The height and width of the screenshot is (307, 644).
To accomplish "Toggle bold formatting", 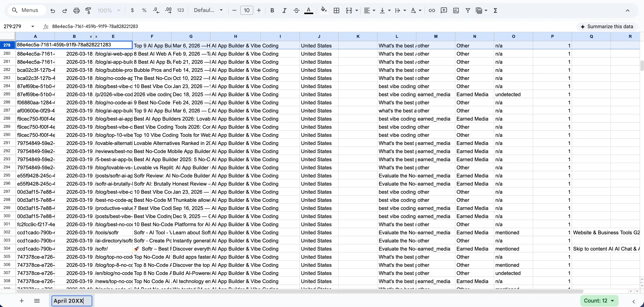I will 272,10.
